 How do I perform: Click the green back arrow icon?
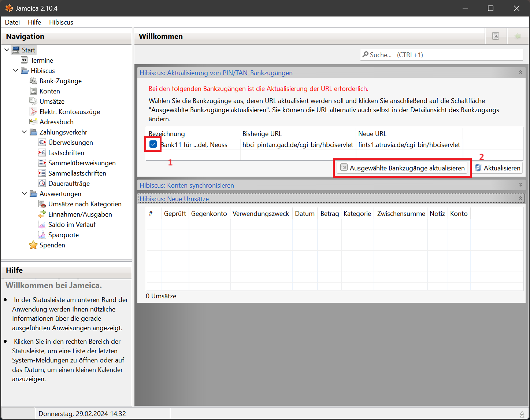(518, 36)
